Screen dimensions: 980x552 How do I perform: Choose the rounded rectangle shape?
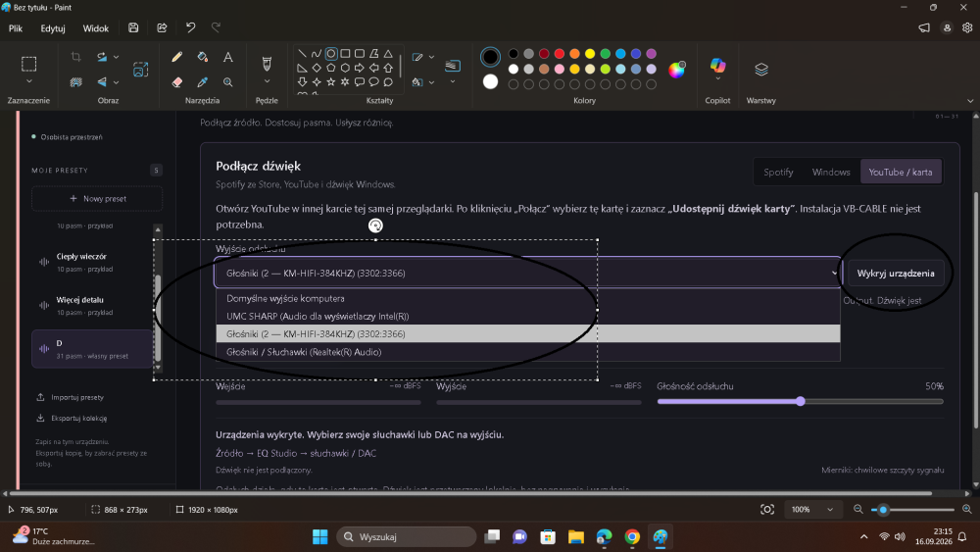360,54
